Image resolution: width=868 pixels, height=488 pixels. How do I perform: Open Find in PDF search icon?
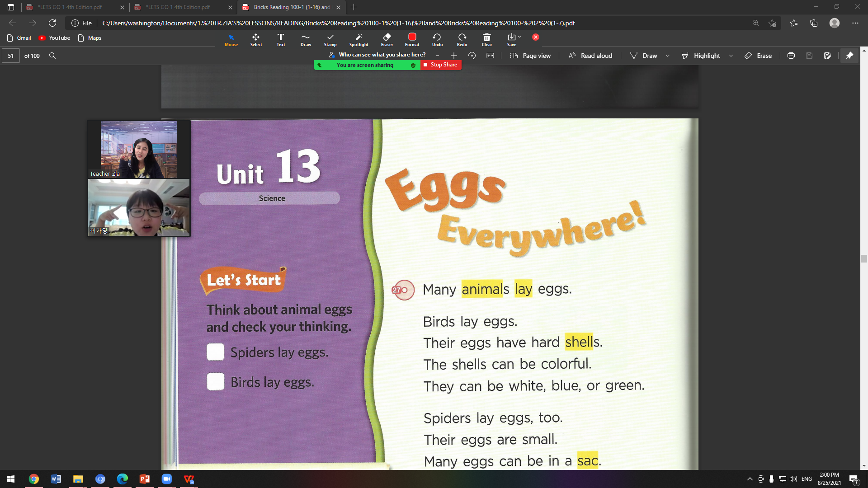coord(52,56)
